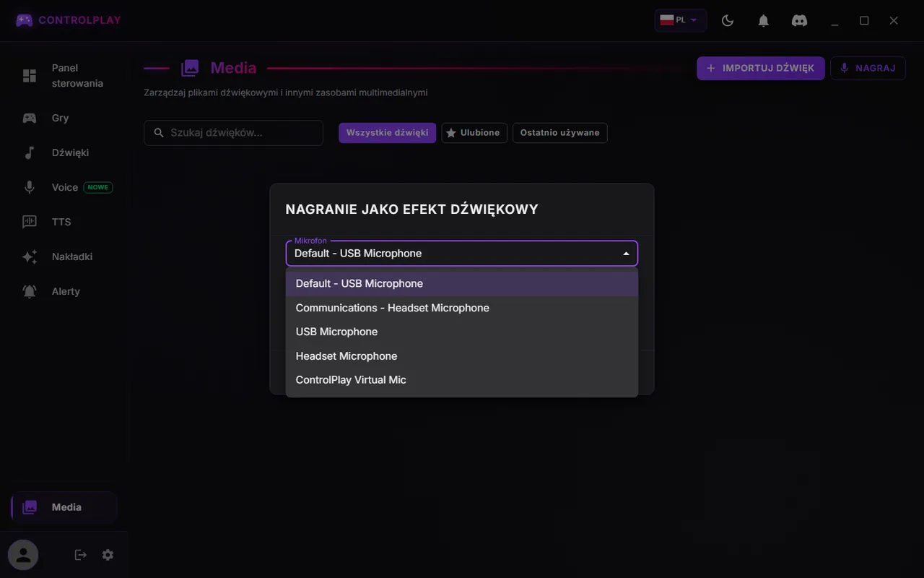
Task: Open Alerty sidebar label
Action: pos(66,291)
